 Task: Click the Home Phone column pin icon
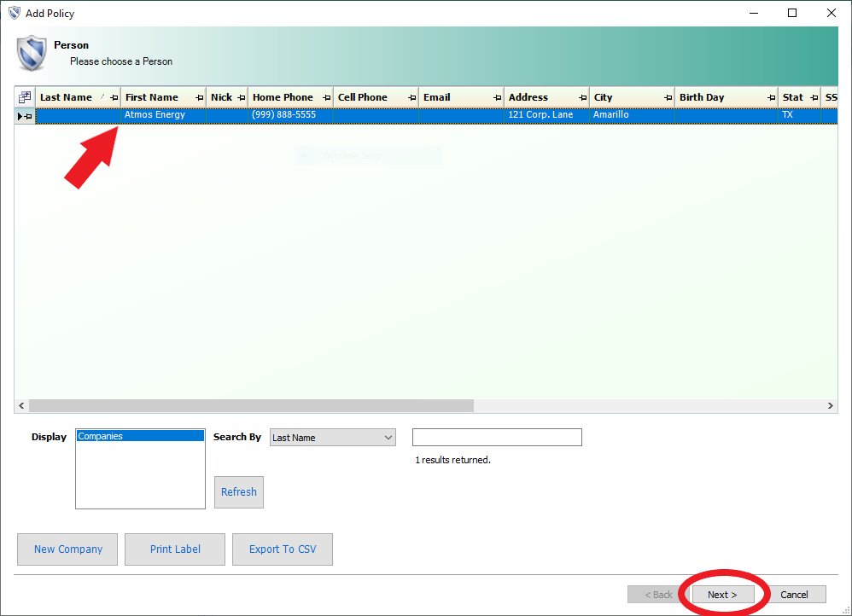point(327,97)
